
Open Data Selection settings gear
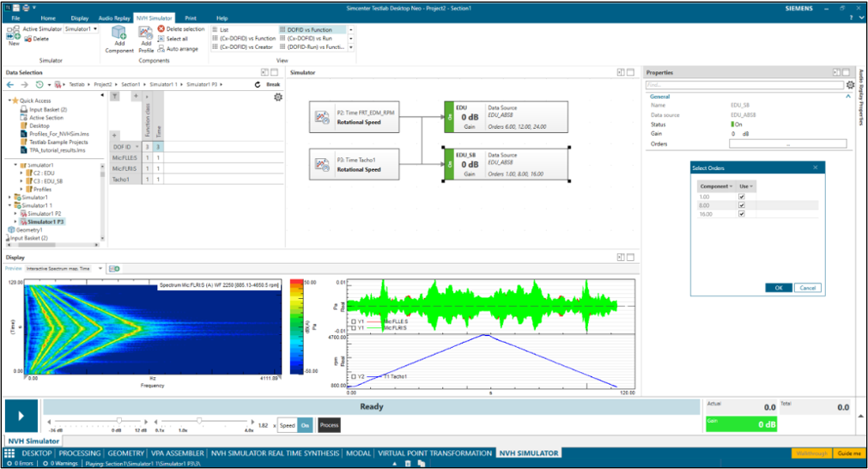tap(277, 97)
